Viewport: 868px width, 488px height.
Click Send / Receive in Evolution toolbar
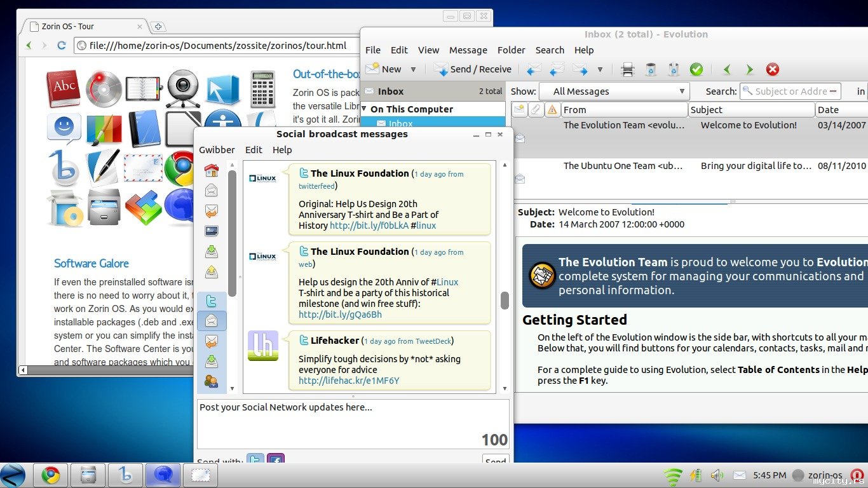pos(473,69)
